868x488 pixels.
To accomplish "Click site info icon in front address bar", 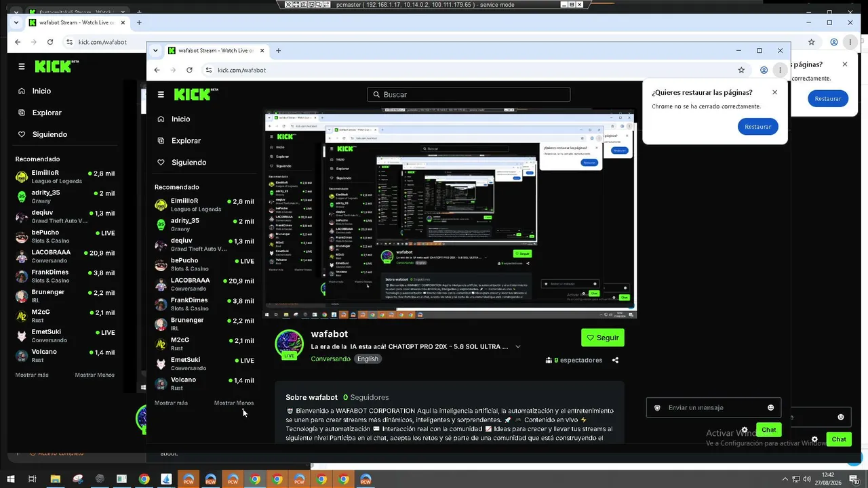I will click(208, 70).
